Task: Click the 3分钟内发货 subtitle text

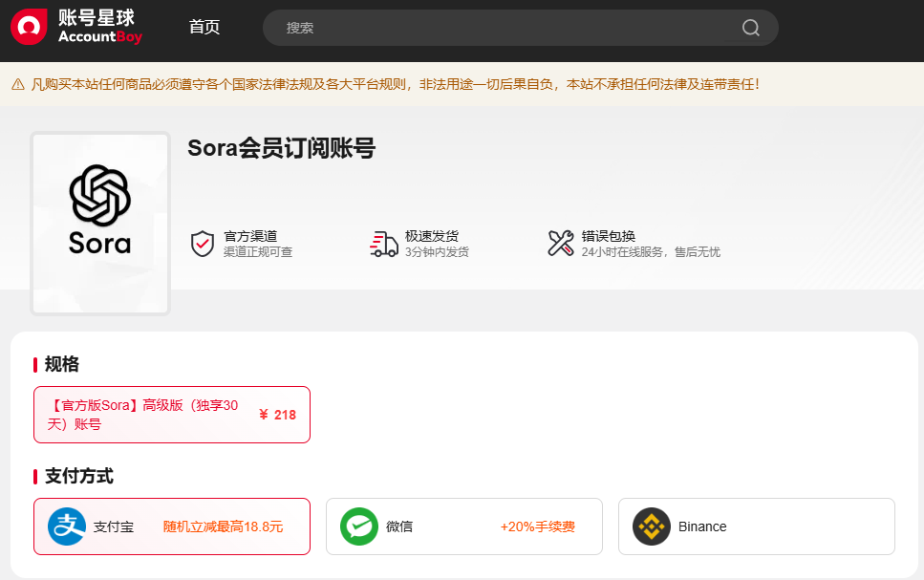Action: (437, 252)
